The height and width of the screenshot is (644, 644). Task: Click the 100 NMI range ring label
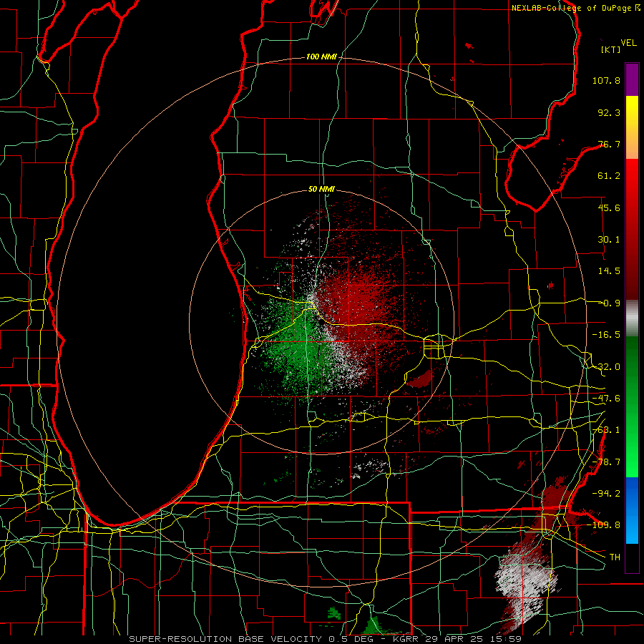[x=321, y=57]
